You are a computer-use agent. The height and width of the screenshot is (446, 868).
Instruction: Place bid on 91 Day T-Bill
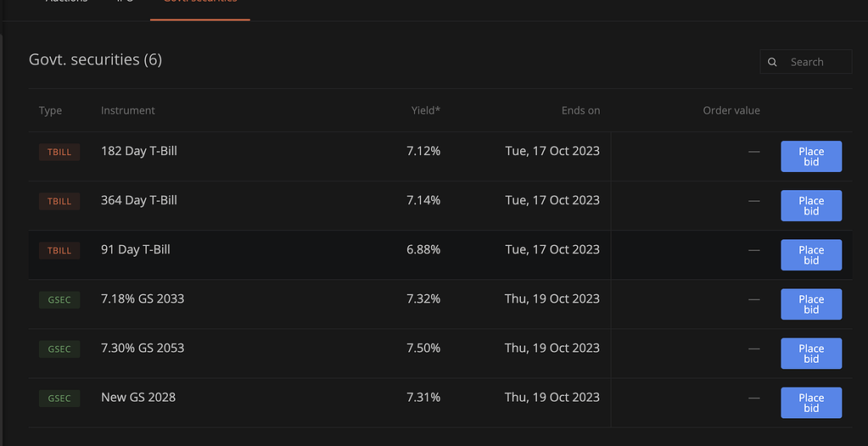point(811,255)
